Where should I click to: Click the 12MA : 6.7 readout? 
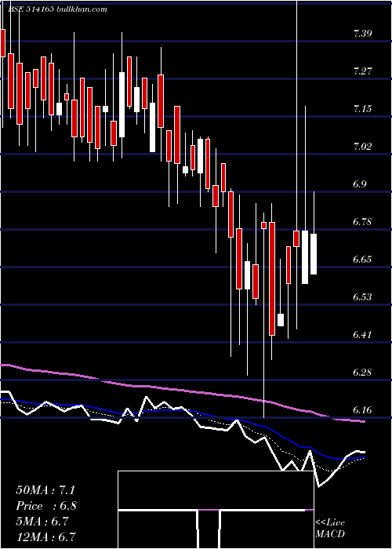45,536
